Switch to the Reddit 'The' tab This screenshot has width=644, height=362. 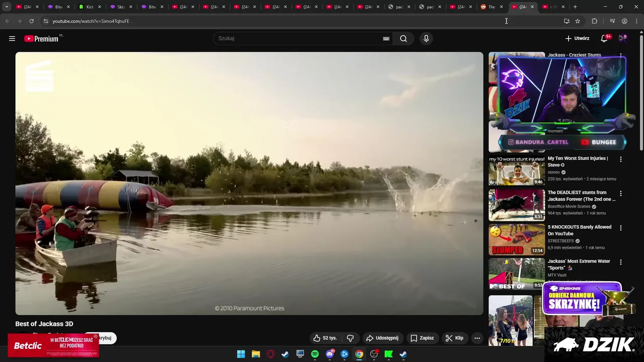click(x=492, y=7)
